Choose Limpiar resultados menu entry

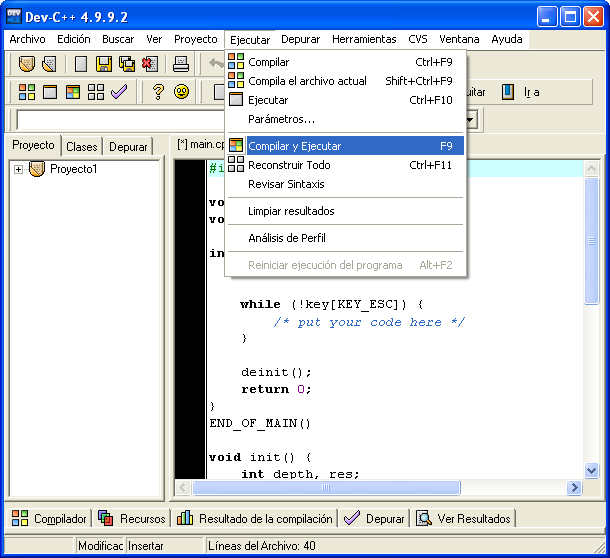click(345, 211)
